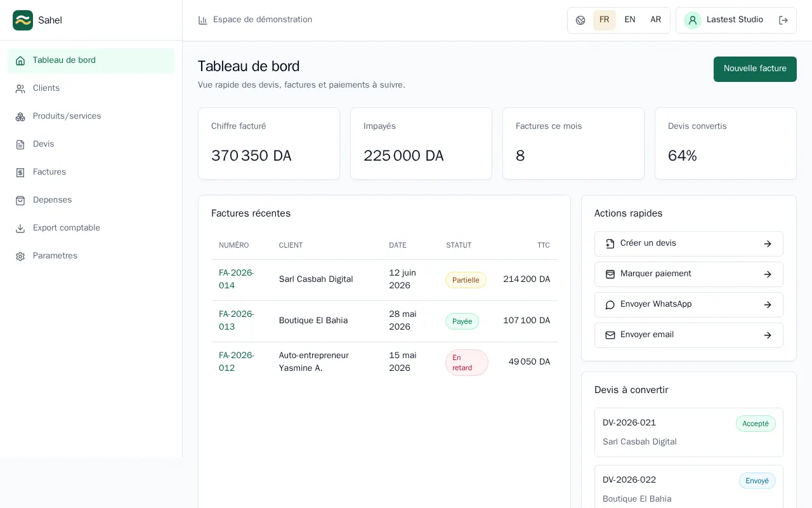Click the Marquer paiement quick action
Screen dimensions: 812x508
[689, 274]
